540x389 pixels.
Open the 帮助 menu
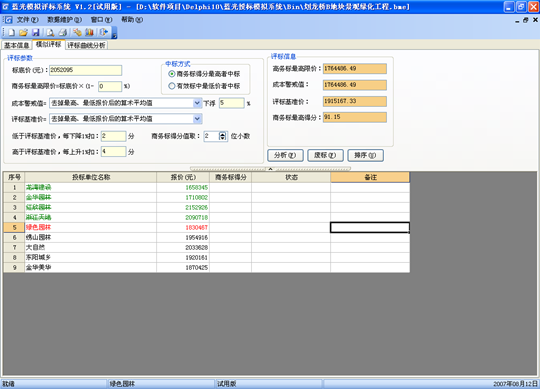pyautogui.click(x=132, y=20)
